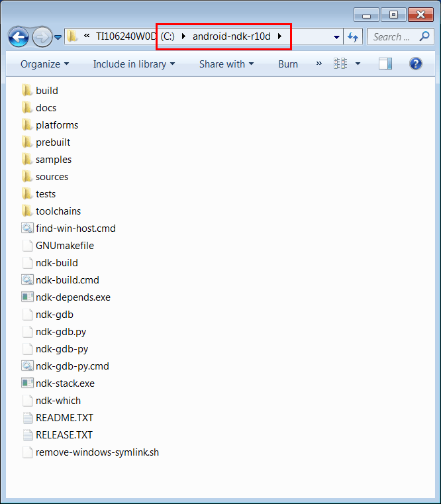
Task: Open the Share with menu
Action: [x=226, y=64]
